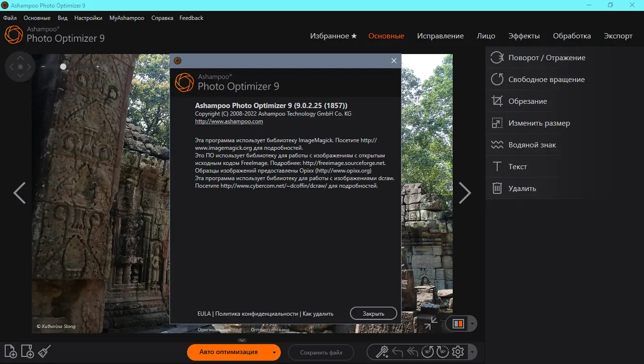This screenshot has height=364, width=644.
Task: Switch to the Обработка tab
Action: (572, 36)
